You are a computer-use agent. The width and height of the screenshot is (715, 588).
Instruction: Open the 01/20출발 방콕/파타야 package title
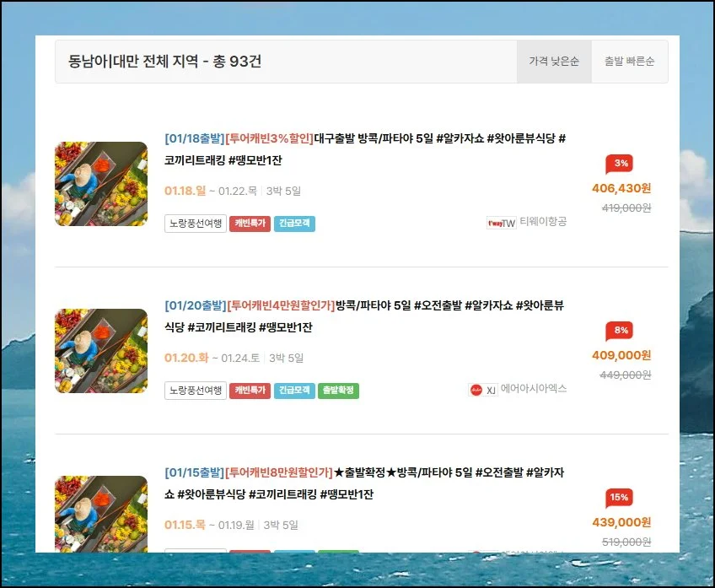tap(364, 315)
